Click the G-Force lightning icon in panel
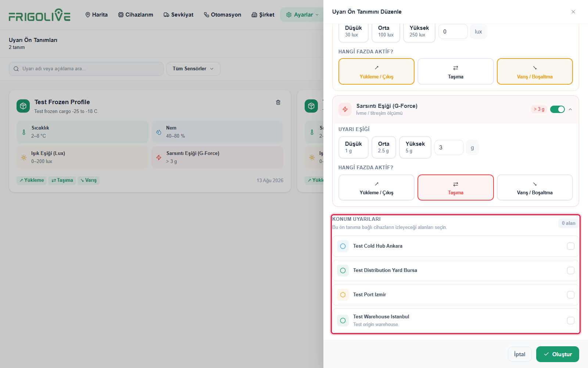This screenshot has width=588, height=368. tap(345, 109)
